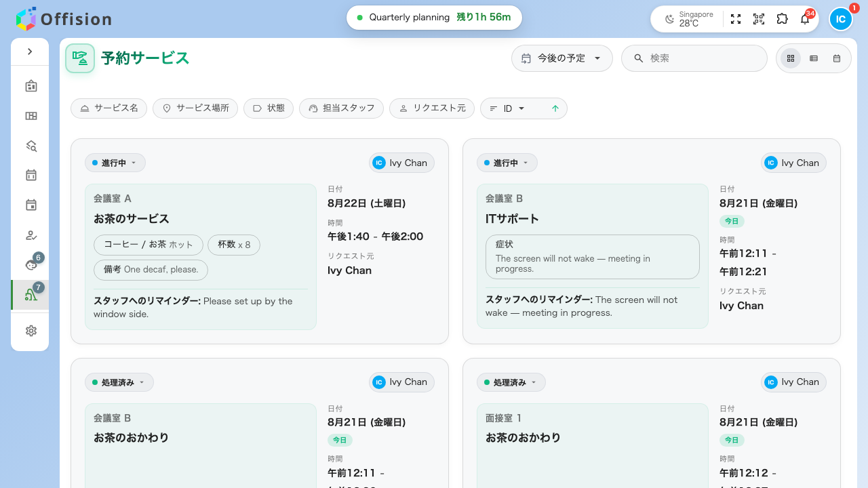
Task: Open the extensions puzzle icon
Action: pyautogui.click(x=782, y=19)
